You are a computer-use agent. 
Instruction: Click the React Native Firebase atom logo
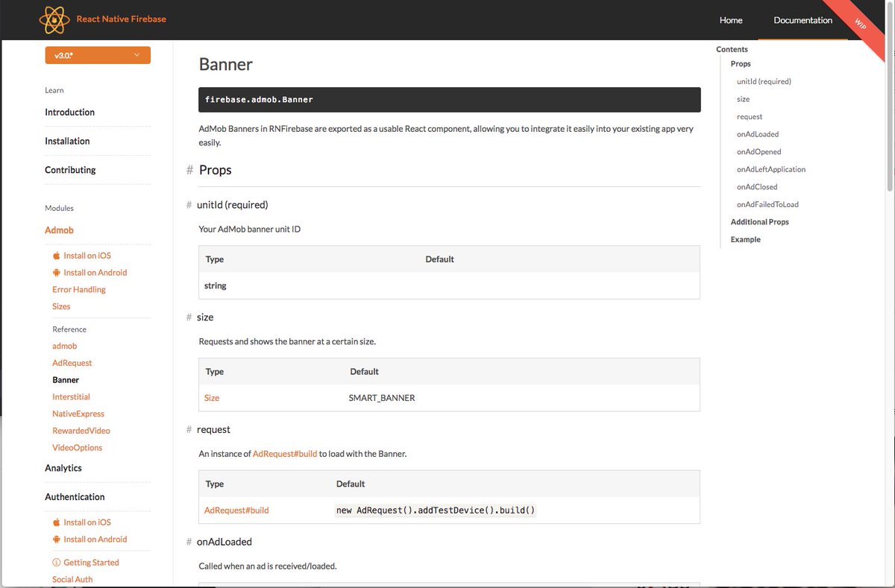pos(54,19)
